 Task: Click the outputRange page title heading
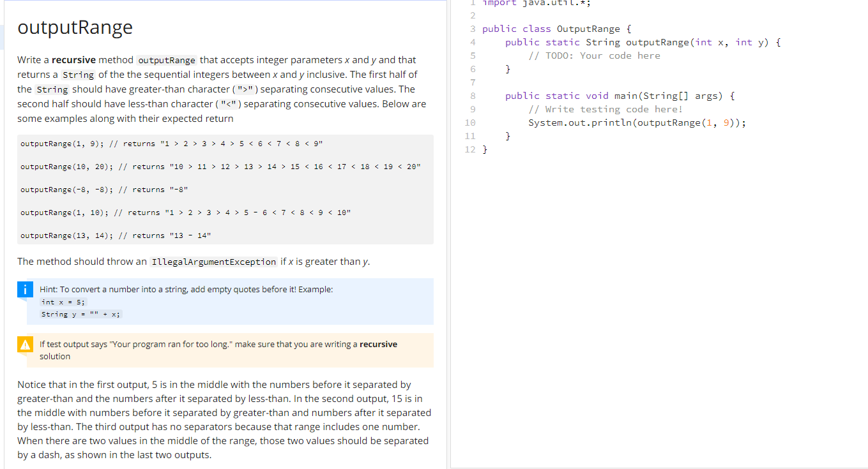tap(75, 27)
